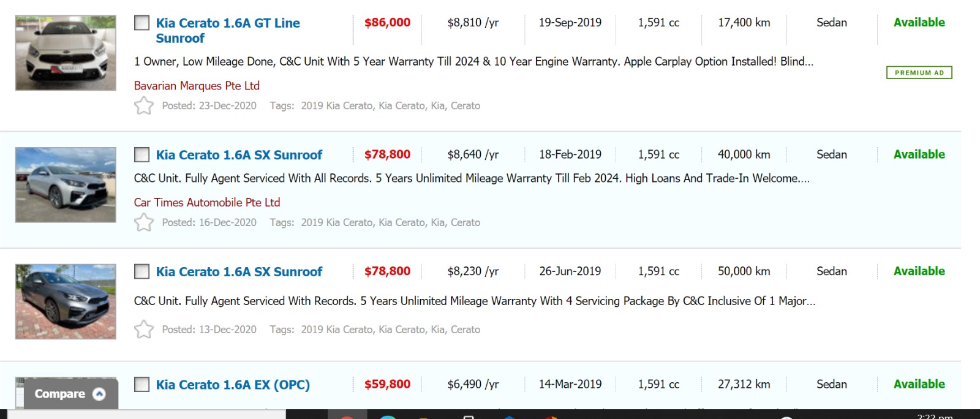Screen dimensions: 980x419
Task: Click the white Kia Cerato thumbnail photo
Action: 66,53
